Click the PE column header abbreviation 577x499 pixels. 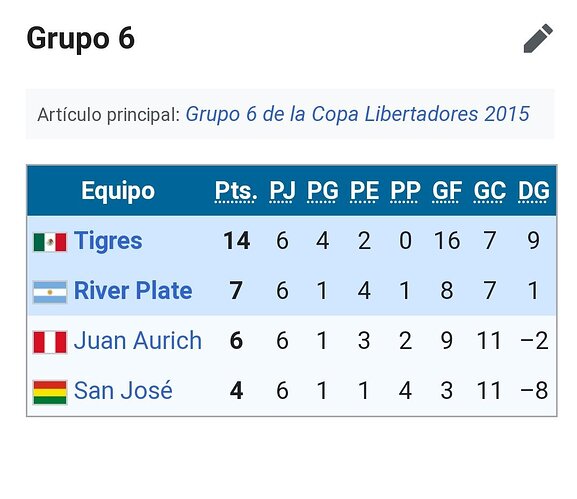click(x=364, y=191)
